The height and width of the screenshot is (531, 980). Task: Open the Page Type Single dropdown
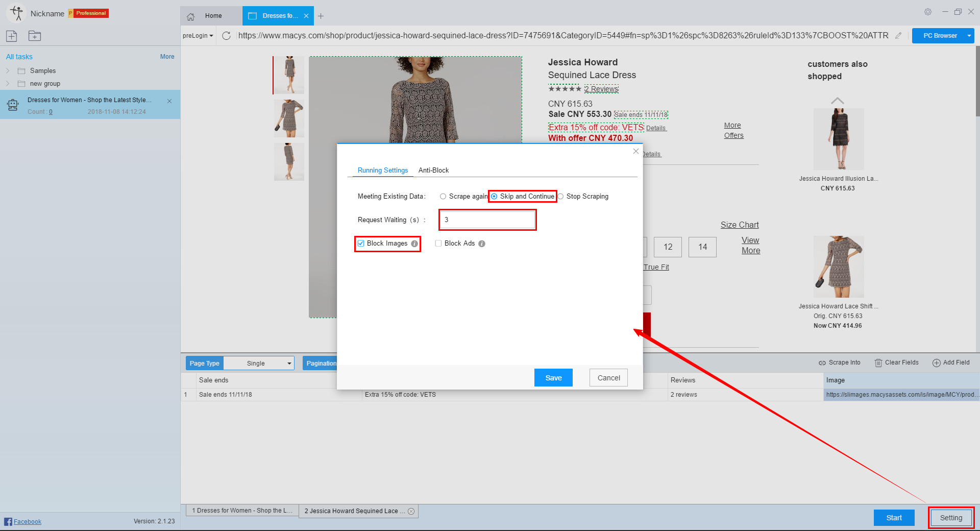[x=259, y=364]
